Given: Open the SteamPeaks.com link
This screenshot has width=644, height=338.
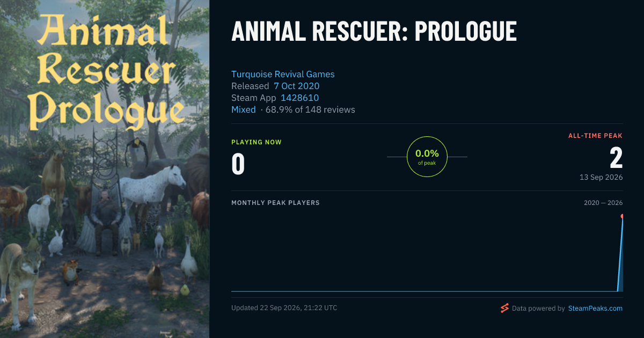Looking at the screenshot, I should click(x=595, y=308).
